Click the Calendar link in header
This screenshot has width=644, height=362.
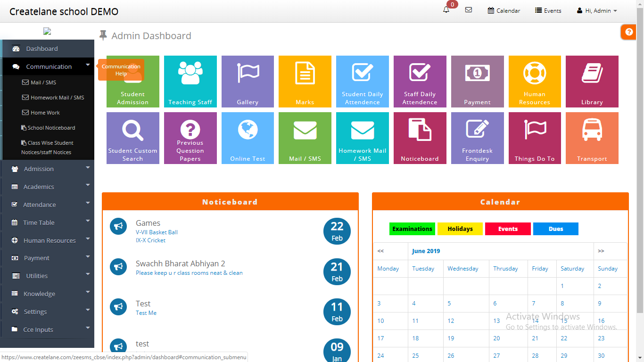[x=504, y=10]
